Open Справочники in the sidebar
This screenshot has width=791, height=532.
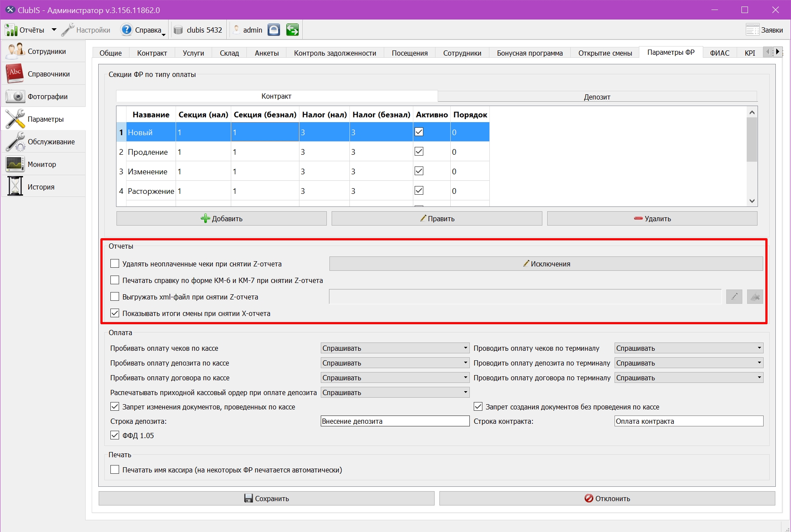click(43, 74)
